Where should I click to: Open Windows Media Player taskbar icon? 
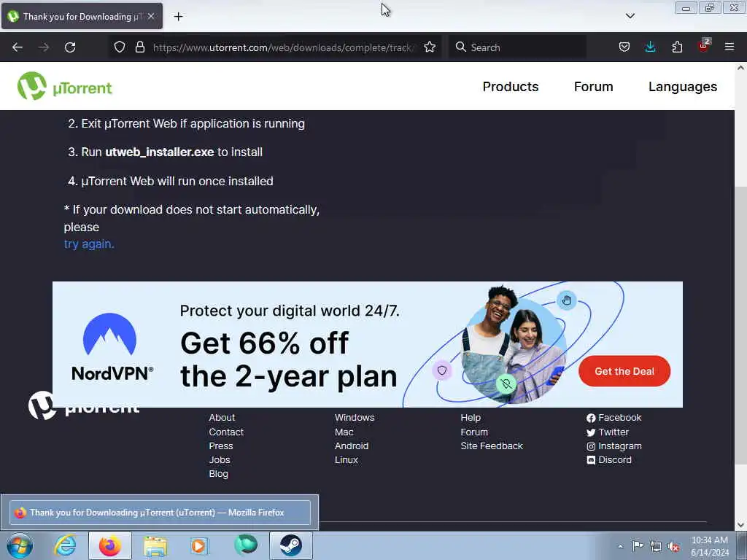pos(200,545)
